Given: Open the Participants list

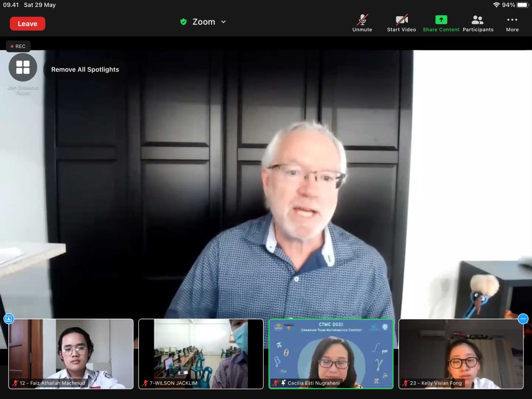Looking at the screenshot, I should [478, 23].
